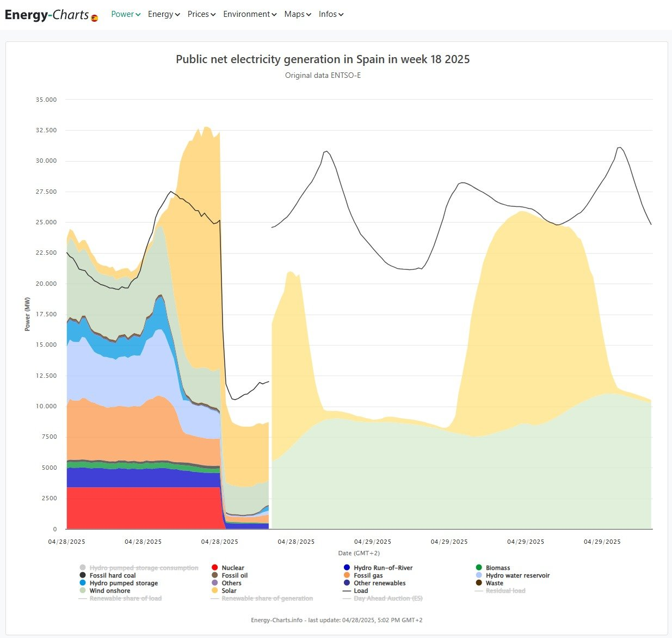672x638 pixels.
Task: Open the Energy menu
Action: 164,14
